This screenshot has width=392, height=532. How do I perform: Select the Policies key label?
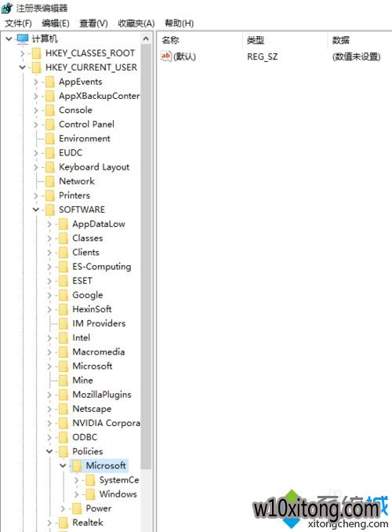pos(88,452)
